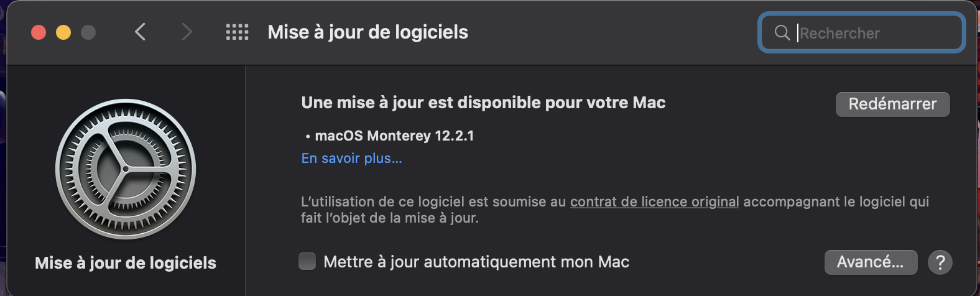The width and height of the screenshot is (980, 296).
Task: Open help with the question mark button
Action: [940, 262]
